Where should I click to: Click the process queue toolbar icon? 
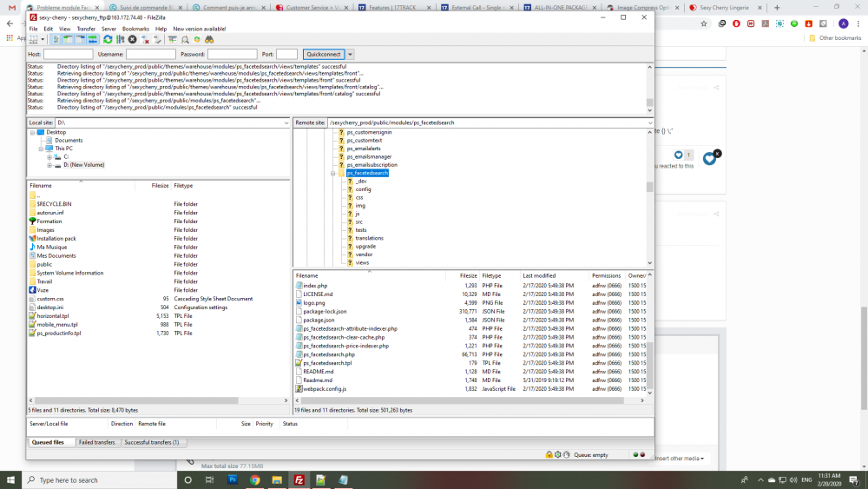pos(120,39)
